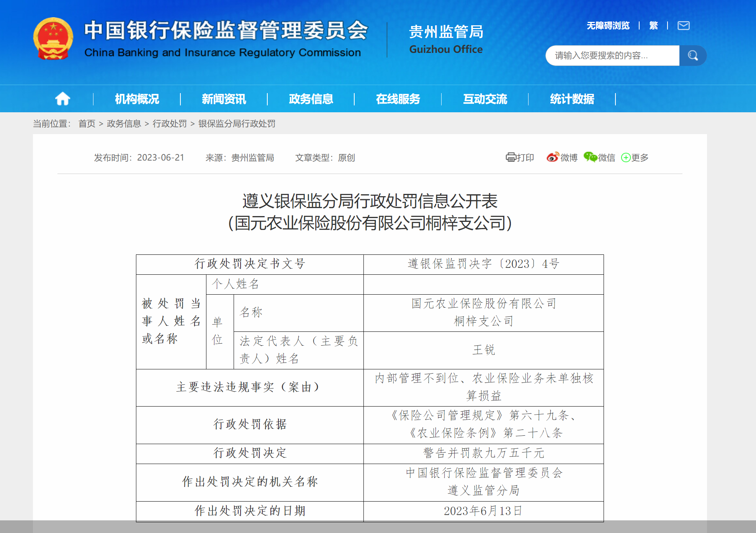Image resolution: width=756 pixels, height=533 pixels.
Task: Open the 新闻资讯 menu
Action: click(x=223, y=99)
